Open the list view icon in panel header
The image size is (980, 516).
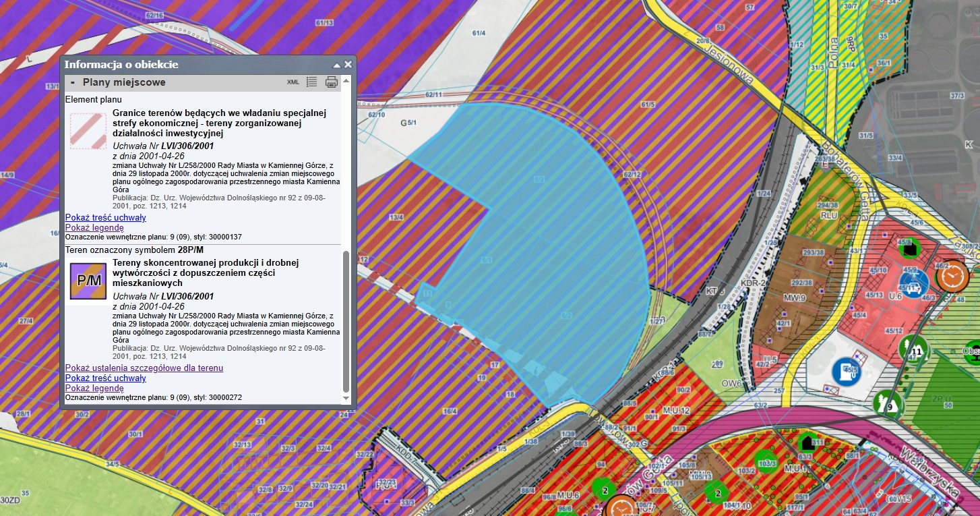(x=311, y=82)
